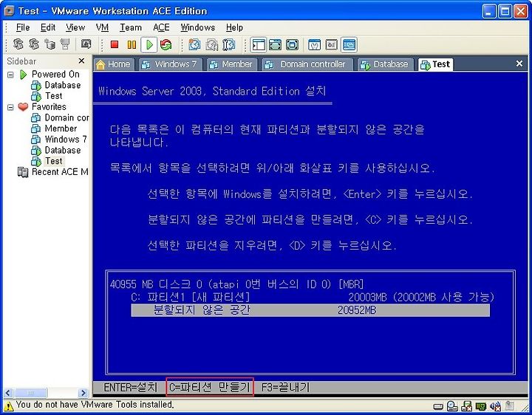This screenshot has width=532, height=415.
Task: Select Member in Favorites
Action: coord(54,128)
